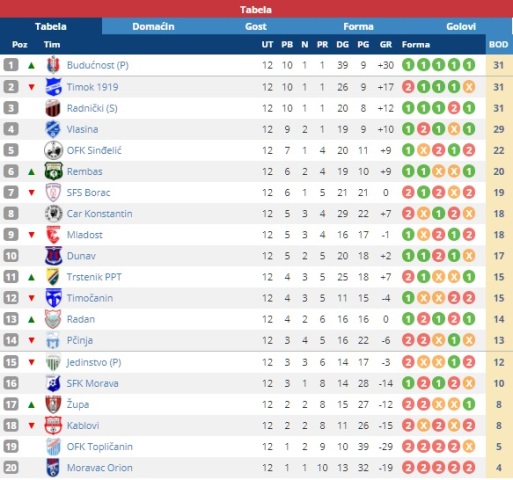
Task: Click the BOD column header
Action: (499, 44)
